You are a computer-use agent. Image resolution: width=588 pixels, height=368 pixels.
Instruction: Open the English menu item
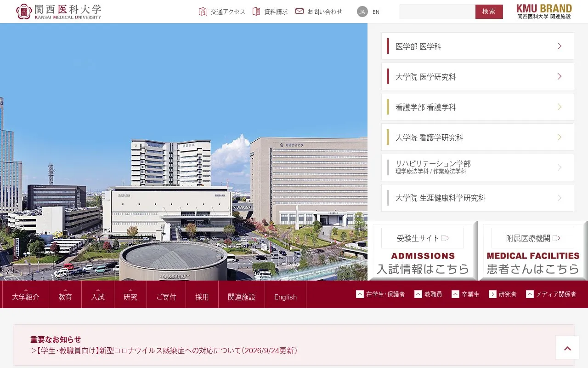(x=285, y=294)
